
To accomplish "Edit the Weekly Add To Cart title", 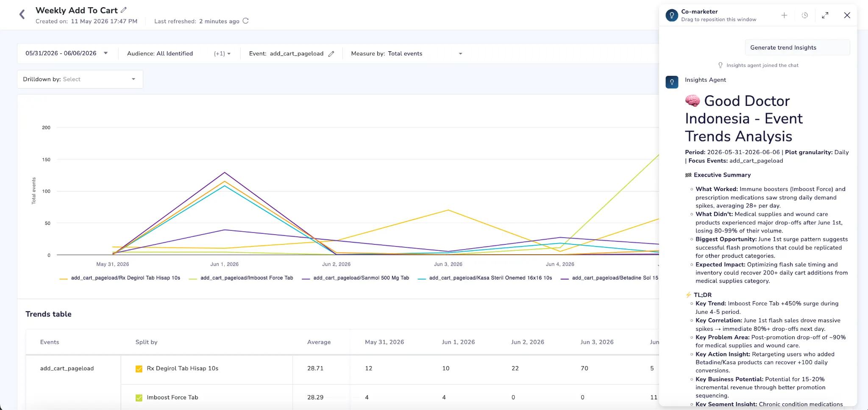I will pyautogui.click(x=124, y=10).
